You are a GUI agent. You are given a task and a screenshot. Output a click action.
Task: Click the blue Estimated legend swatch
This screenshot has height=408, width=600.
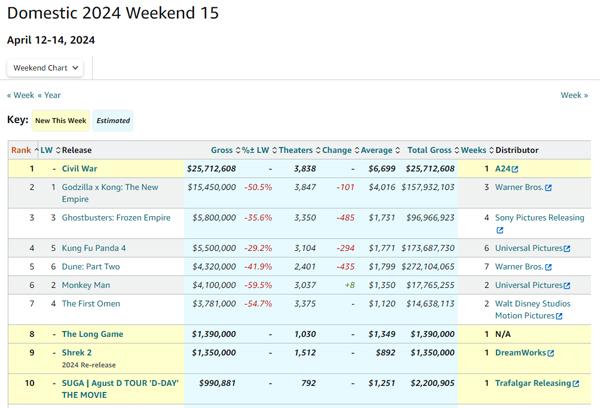113,121
